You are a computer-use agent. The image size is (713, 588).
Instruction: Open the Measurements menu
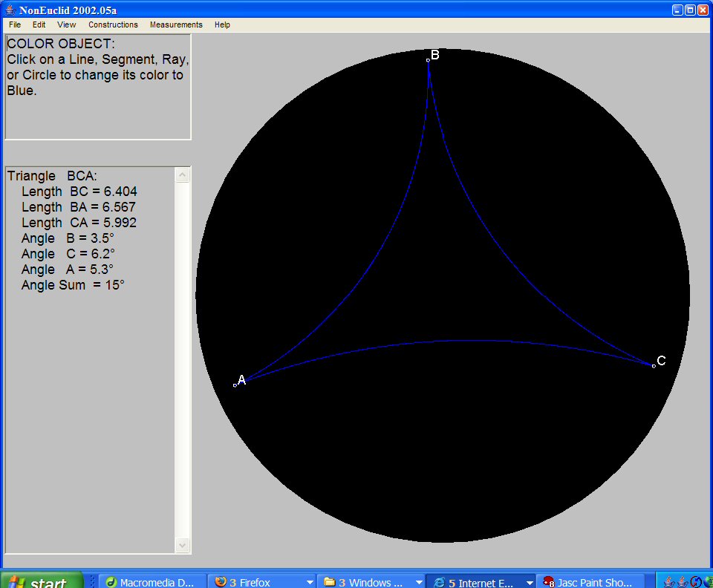(176, 24)
